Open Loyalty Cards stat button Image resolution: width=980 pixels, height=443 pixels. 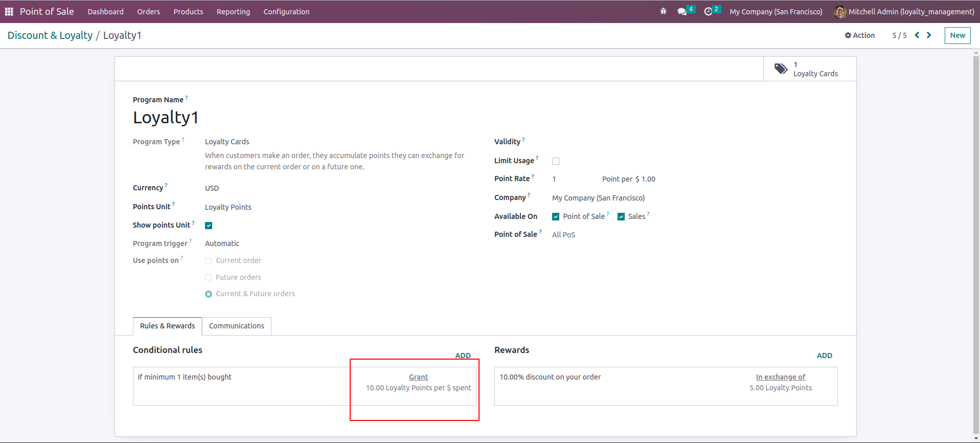point(810,69)
